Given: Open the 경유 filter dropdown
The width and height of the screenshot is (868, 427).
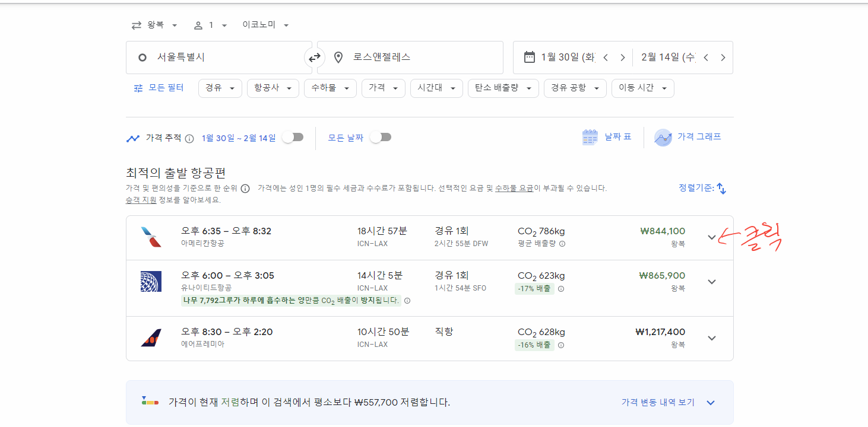Looking at the screenshot, I should click(220, 88).
